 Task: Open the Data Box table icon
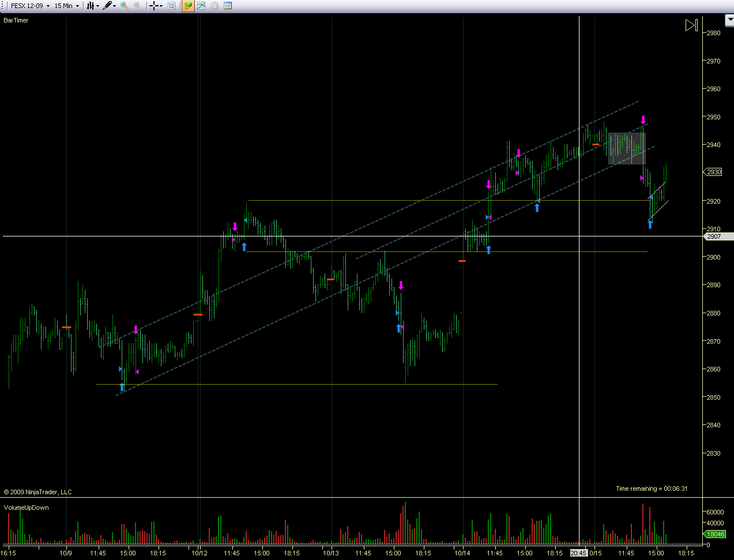click(x=228, y=6)
